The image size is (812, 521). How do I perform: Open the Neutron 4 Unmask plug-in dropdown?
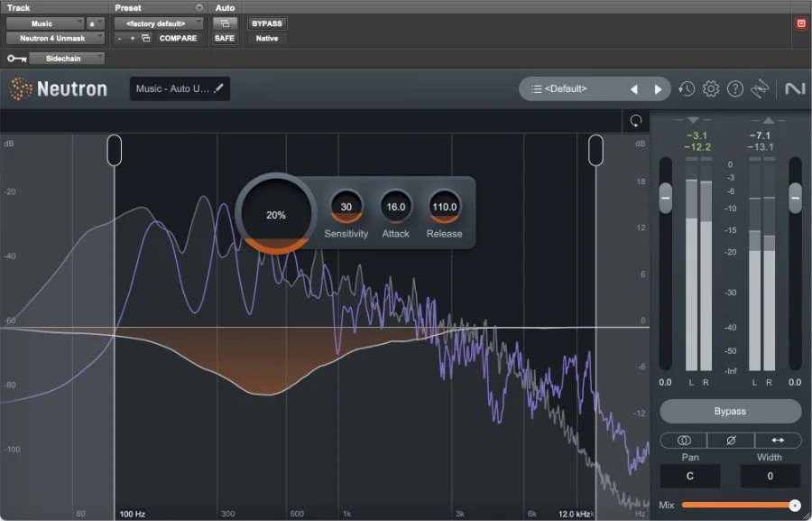click(55, 38)
